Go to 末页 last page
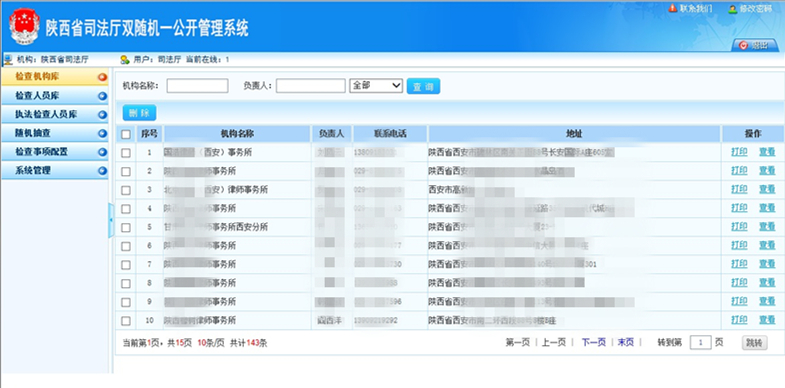The height and width of the screenshot is (388, 785). pos(625,342)
